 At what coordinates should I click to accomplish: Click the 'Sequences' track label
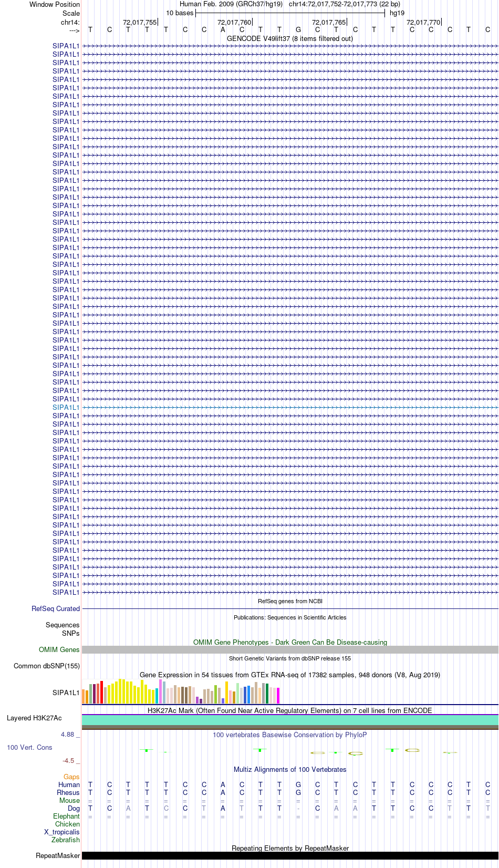click(x=63, y=625)
